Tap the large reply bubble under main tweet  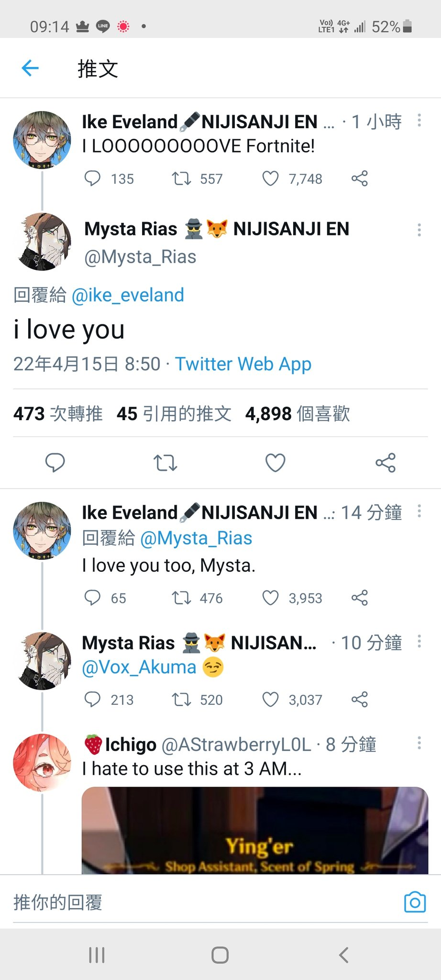click(55, 463)
